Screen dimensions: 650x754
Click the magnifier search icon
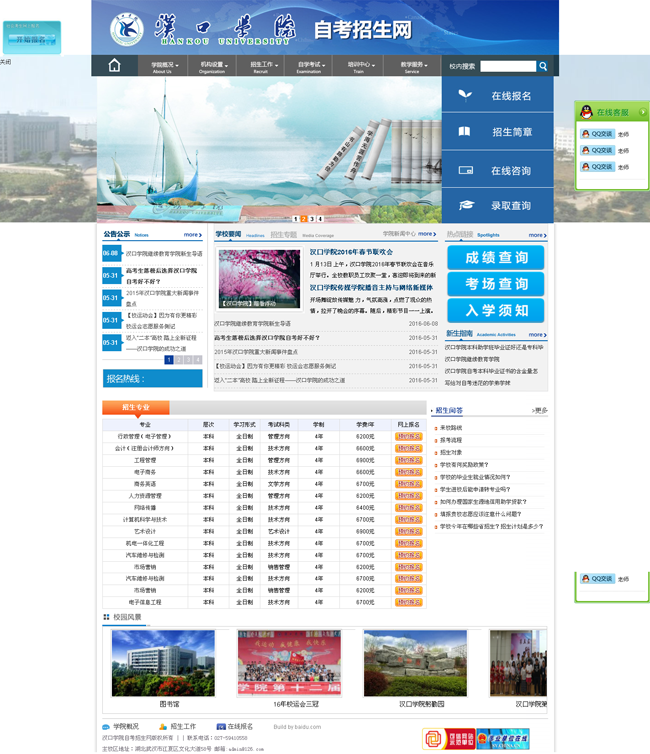pyautogui.click(x=543, y=66)
